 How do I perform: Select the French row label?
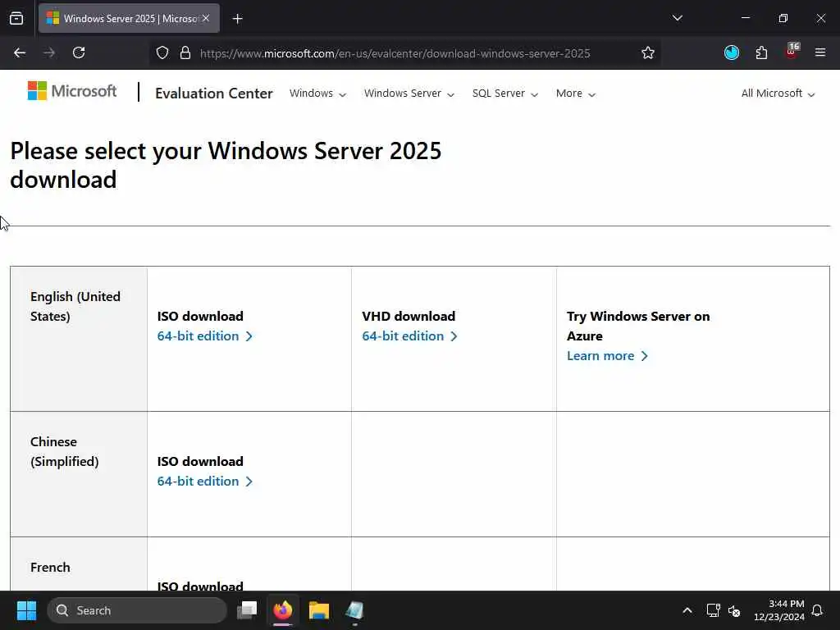50,568
